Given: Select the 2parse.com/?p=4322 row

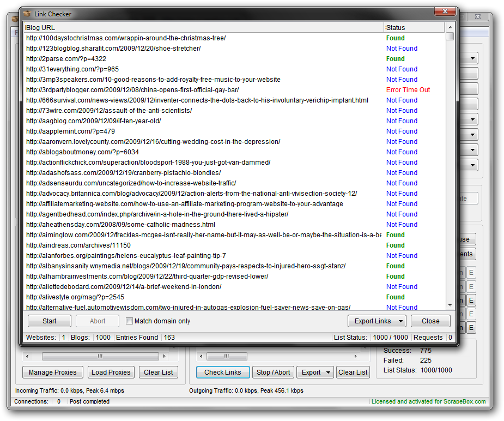Looking at the screenshot, I should point(234,58).
